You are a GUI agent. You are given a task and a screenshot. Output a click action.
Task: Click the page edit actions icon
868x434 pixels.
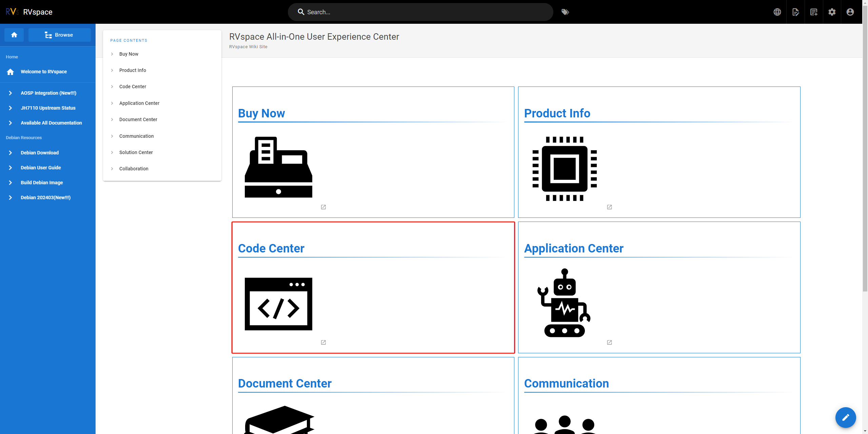coord(795,12)
